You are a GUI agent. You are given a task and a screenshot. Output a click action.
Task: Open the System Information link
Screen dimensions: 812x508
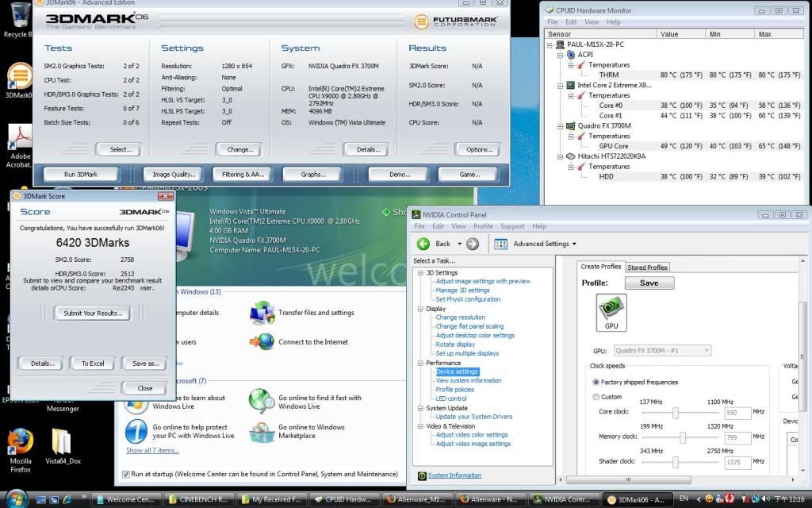(x=454, y=475)
